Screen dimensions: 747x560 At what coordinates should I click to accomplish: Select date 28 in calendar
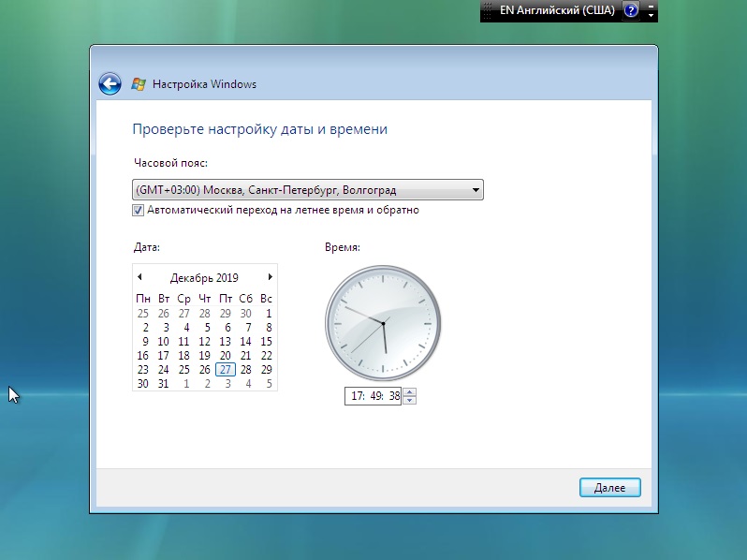pos(246,369)
